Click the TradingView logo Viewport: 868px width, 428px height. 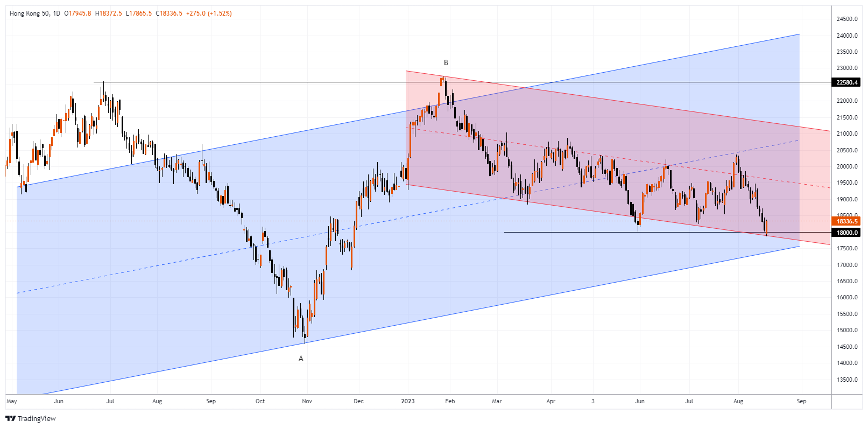click(31, 418)
